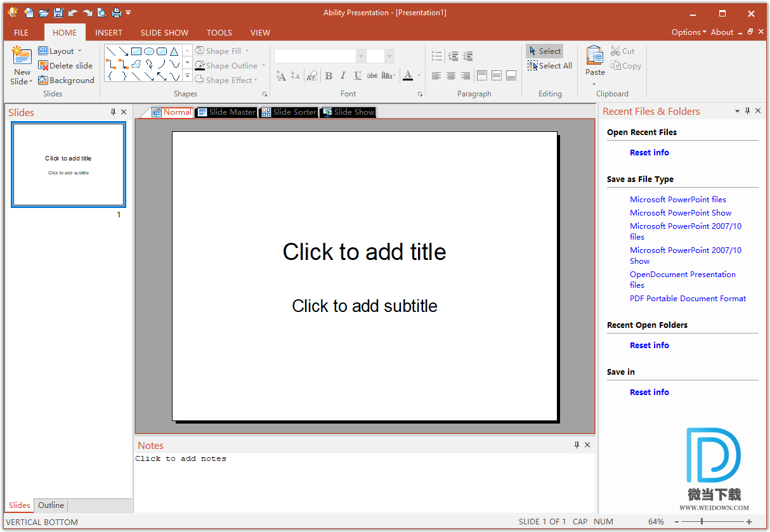The image size is (770, 532).
Task: Click the Select All icon
Action: pos(533,66)
